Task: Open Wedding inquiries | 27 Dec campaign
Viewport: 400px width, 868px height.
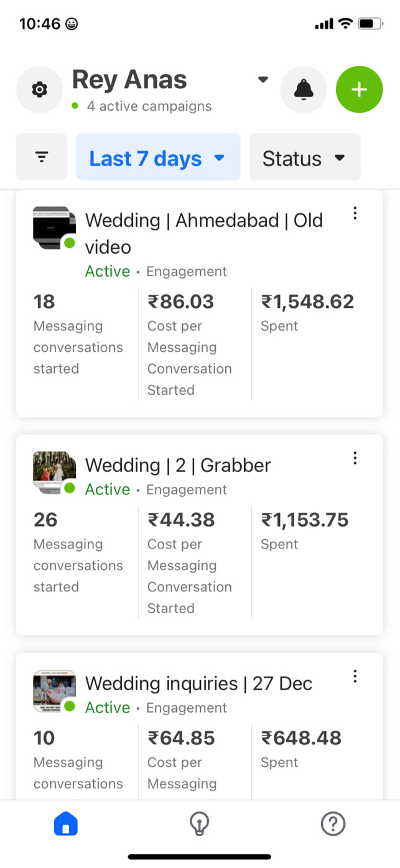Action: (198, 683)
